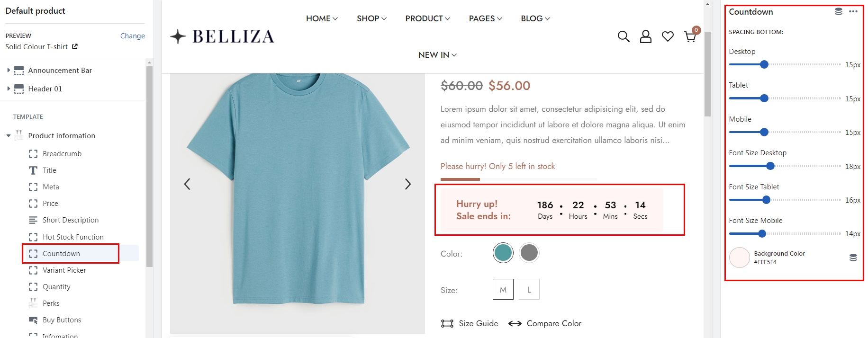Click the three-dot menu in Countdown panel
This screenshot has height=338, width=868.
coord(853,12)
